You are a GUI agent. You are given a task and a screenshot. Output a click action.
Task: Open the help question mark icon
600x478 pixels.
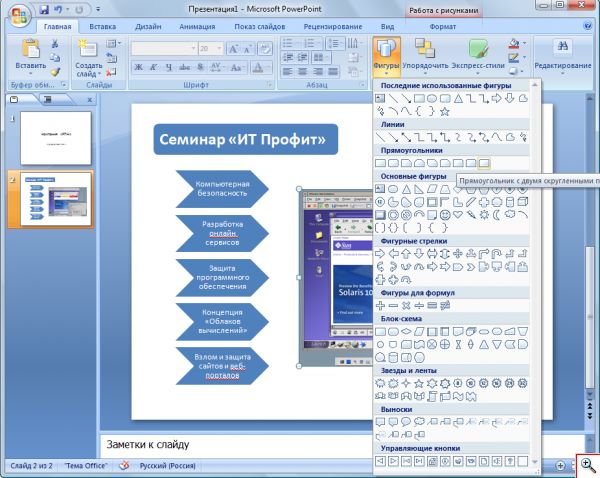(588, 26)
